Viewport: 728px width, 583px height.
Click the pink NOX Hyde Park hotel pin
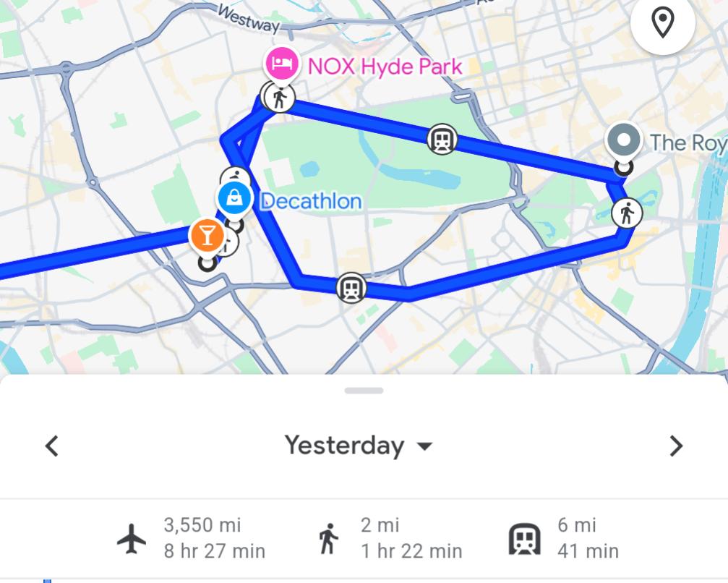click(281, 64)
